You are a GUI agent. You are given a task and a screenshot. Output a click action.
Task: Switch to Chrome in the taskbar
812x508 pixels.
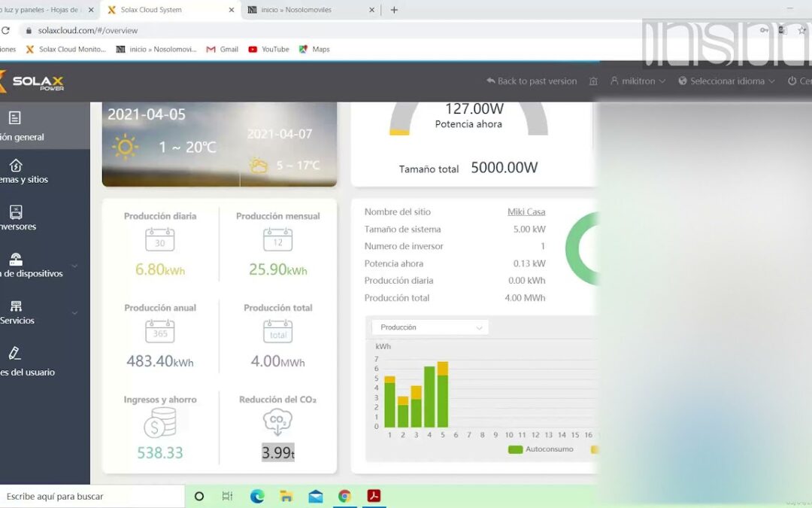click(x=345, y=497)
